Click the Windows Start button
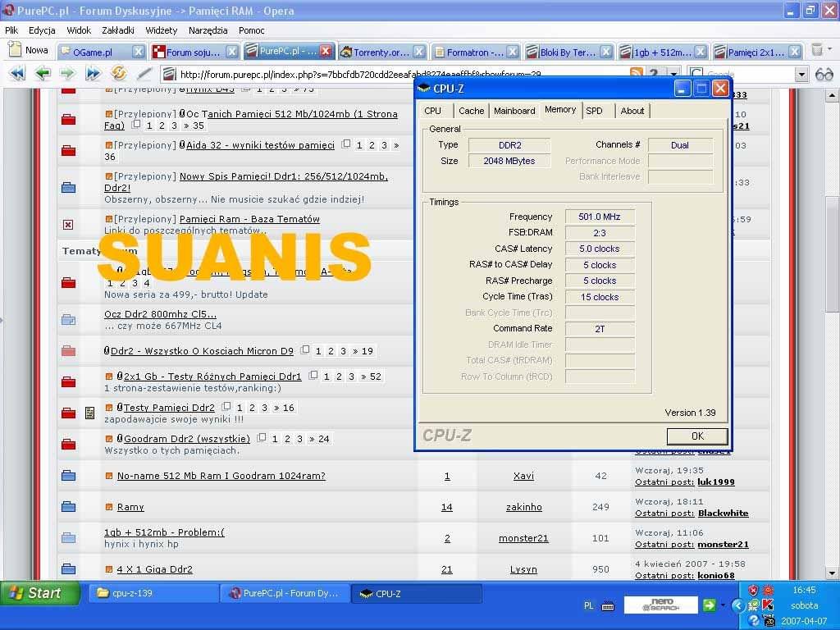840x630 pixels. (39, 593)
